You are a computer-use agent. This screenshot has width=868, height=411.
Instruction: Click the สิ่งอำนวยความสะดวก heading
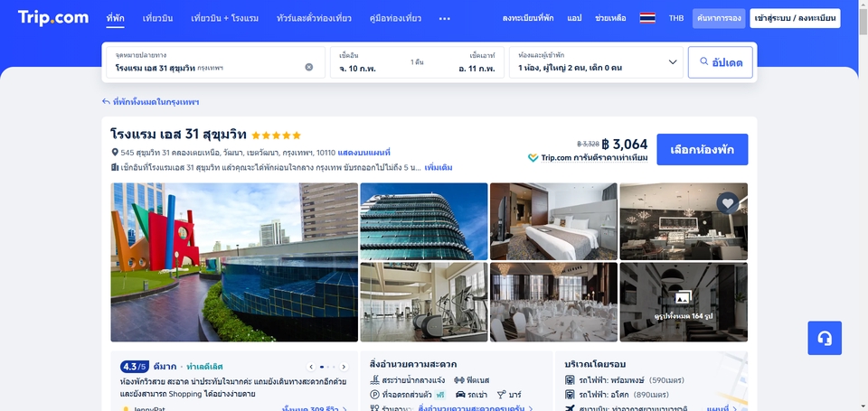[413, 364]
